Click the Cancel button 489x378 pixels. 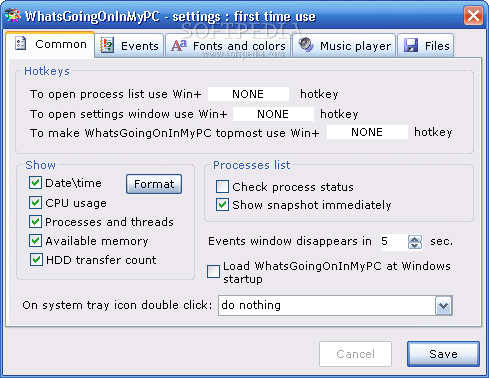[355, 354]
